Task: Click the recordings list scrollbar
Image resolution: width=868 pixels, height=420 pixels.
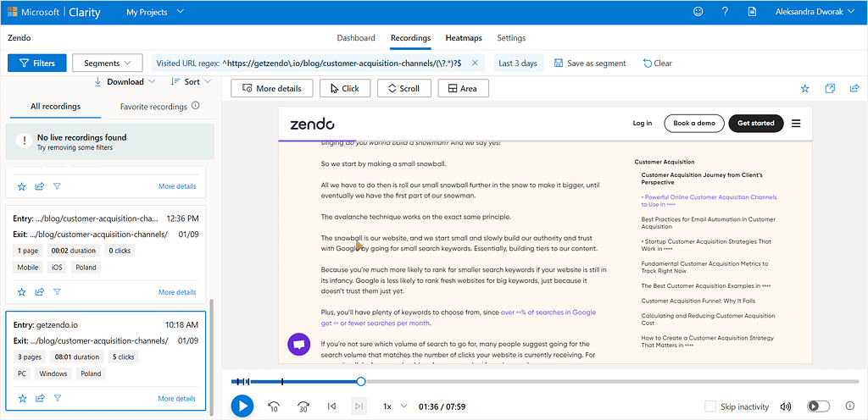Action: click(x=211, y=356)
